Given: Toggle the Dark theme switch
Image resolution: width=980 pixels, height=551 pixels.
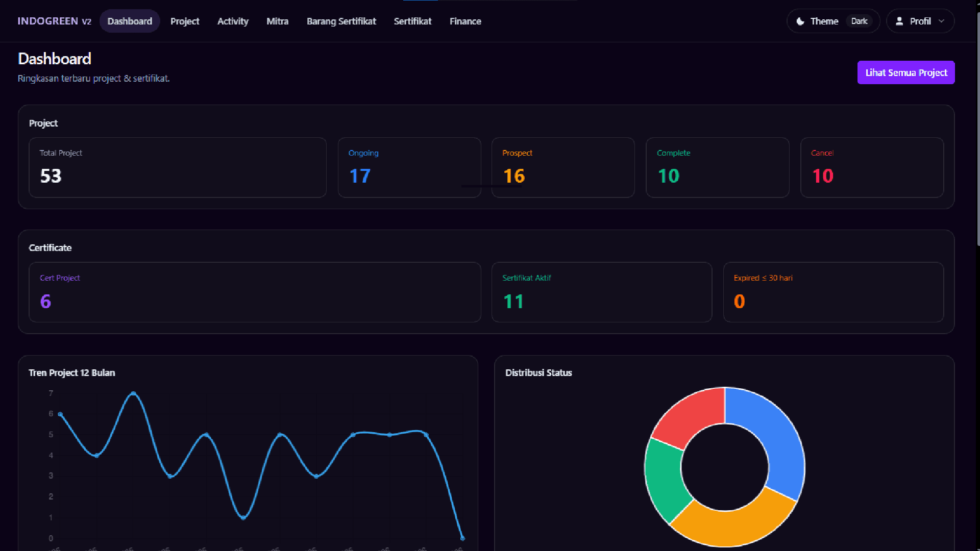Looking at the screenshot, I should 860,21.
